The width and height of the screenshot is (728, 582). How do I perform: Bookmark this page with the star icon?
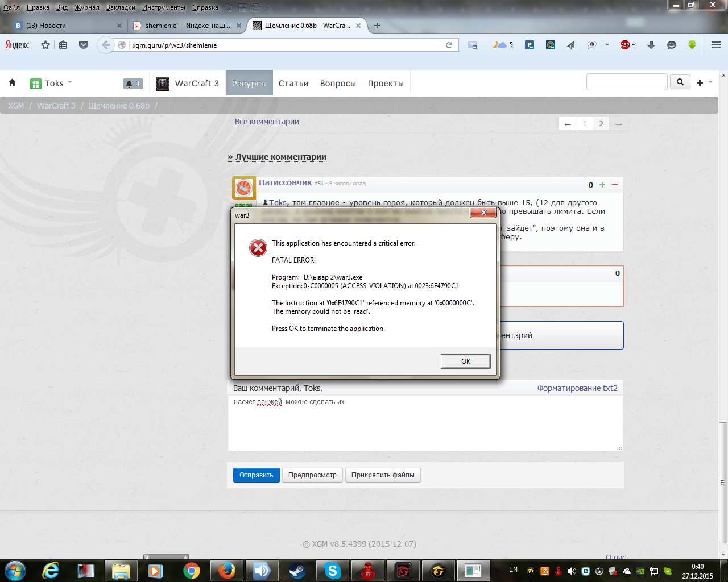pos(45,45)
